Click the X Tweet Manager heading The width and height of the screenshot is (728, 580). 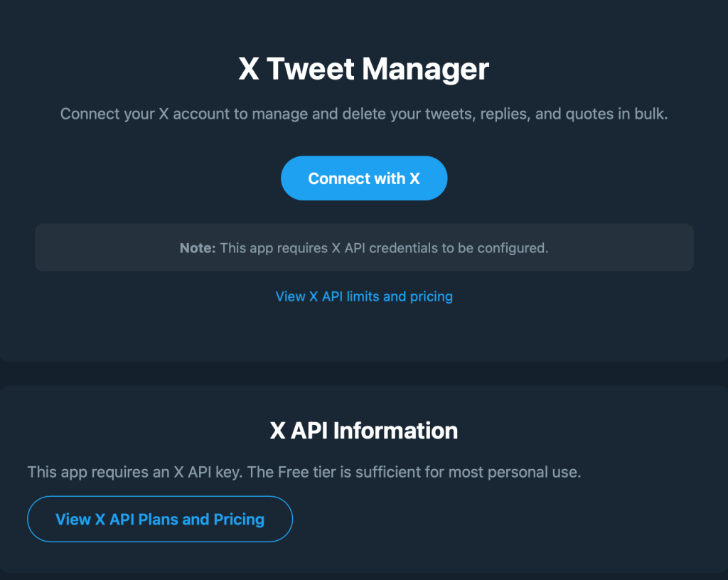[364, 70]
